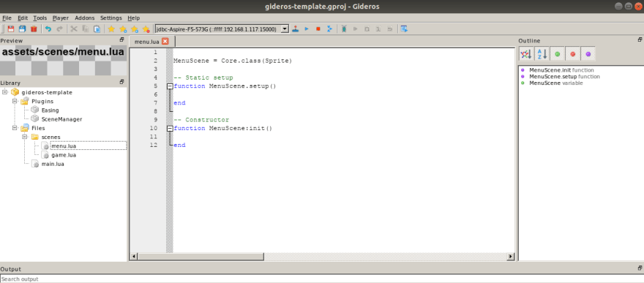Viewport: 644px width, 283px height.
Task: Stop the running project with red square
Action: [x=318, y=29]
